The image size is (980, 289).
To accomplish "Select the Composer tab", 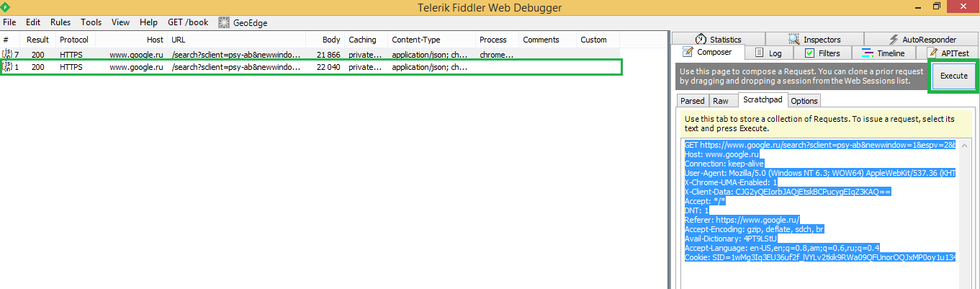I will pos(707,53).
